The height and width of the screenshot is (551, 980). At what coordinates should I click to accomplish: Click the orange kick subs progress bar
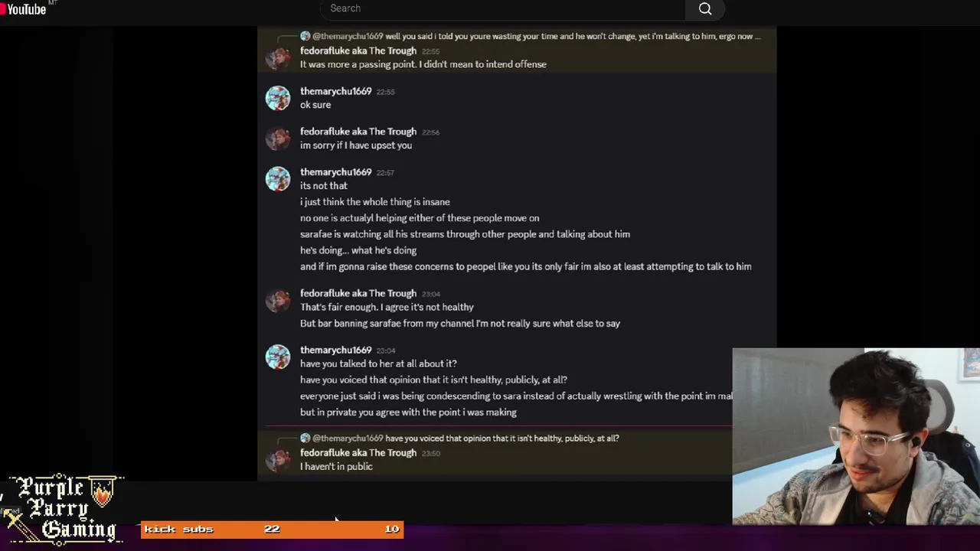[272, 529]
